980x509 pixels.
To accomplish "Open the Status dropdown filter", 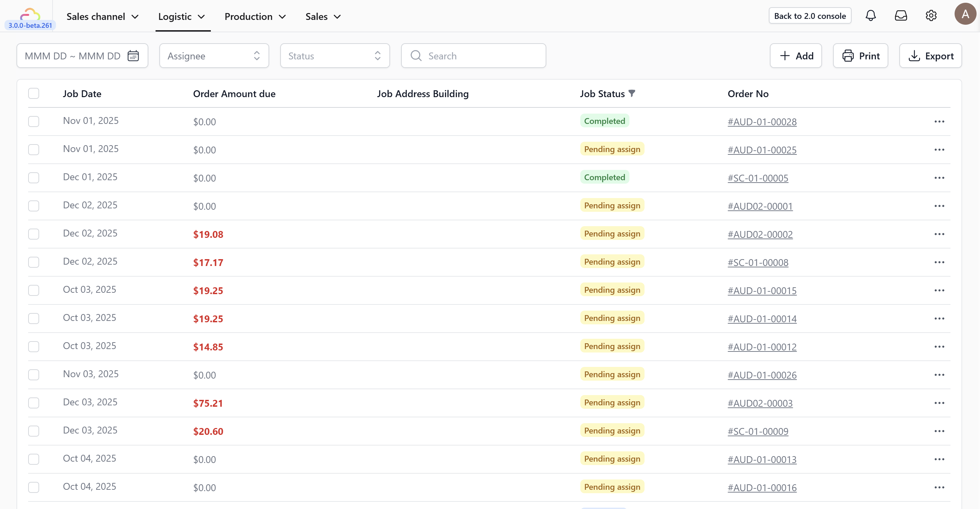I will click(335, 56).
